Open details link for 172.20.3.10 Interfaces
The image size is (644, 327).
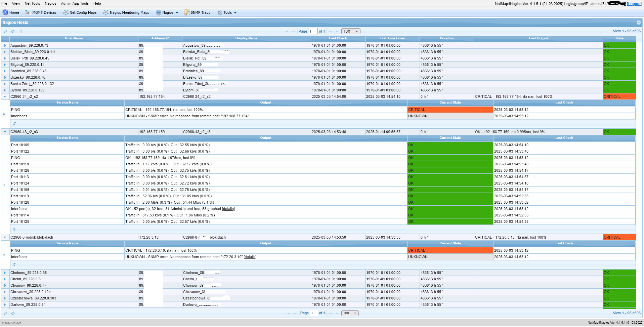[x=250, y=257]
